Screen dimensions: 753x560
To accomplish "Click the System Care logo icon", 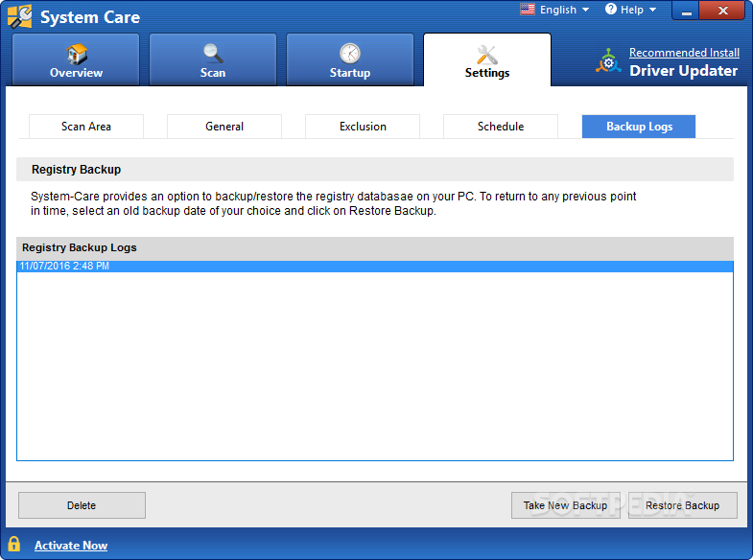I will [20, 16].
